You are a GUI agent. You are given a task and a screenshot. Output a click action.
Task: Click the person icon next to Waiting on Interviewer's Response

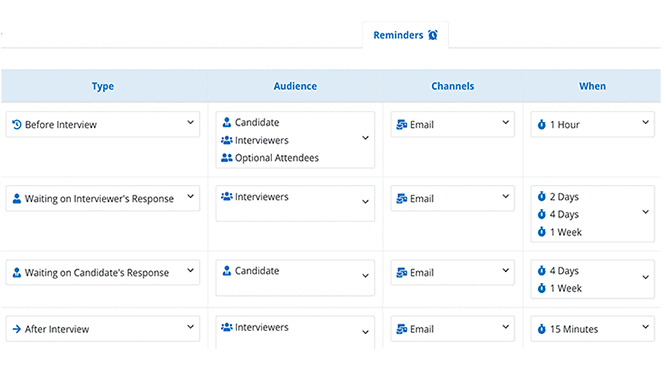pyautogui.click(x=17, y=198)
